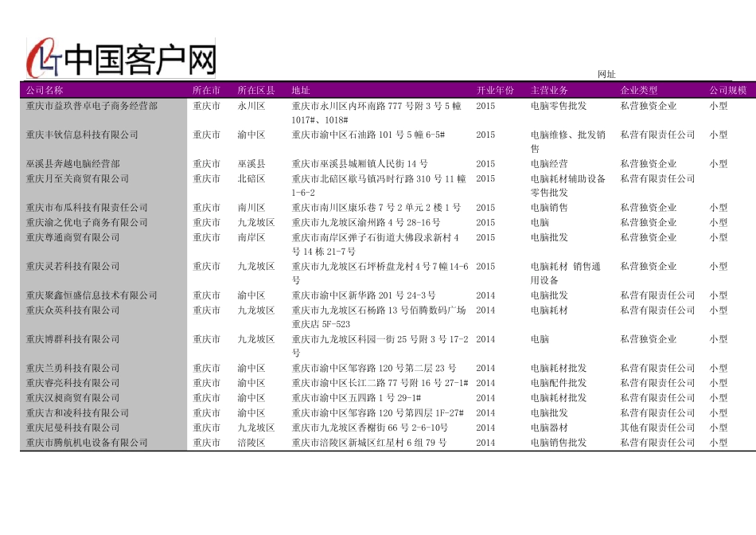Click business cell 电脑器材
The height and width of the screenshot is (535, 756).
pyautogui.click(x=549, y=428)
